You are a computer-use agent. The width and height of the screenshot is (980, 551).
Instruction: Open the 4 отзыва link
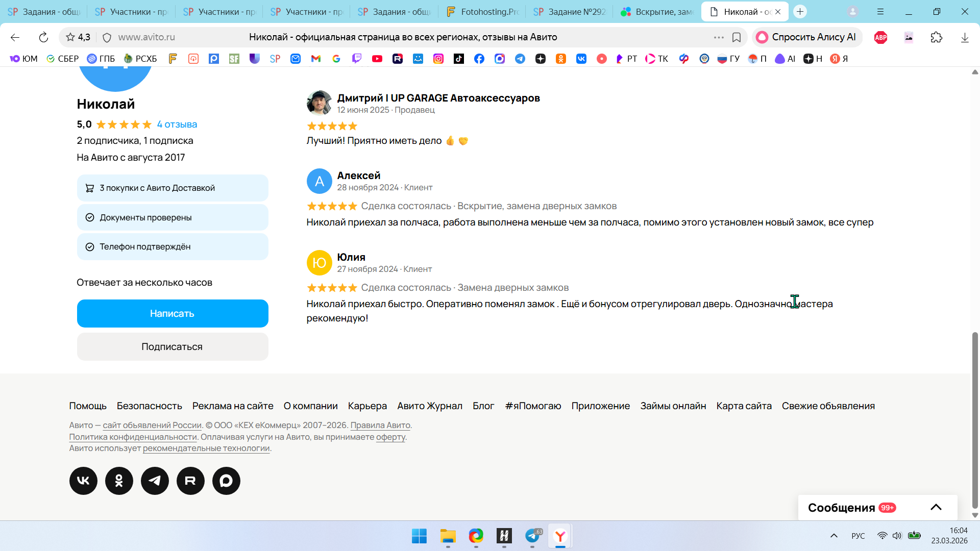pyautogui.click(x=177, y=124)
